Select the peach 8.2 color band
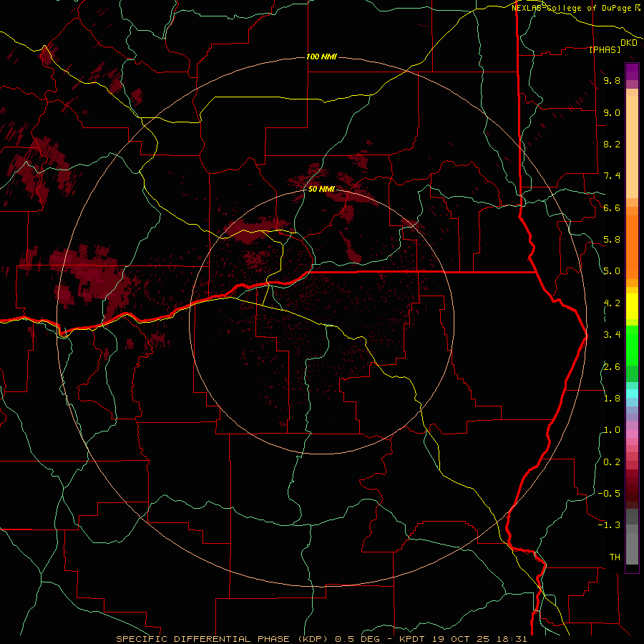644x644 pixels. point(632,144)
